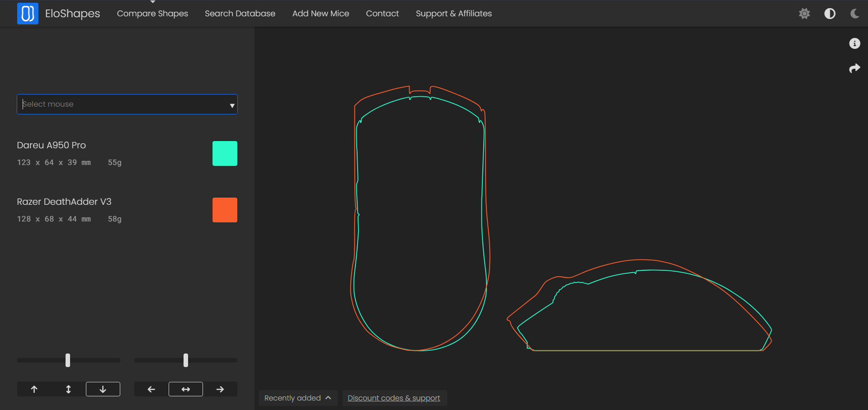Click the share arrow icon
This screenshot has height=410, width=868.
(x=854, y=68)
